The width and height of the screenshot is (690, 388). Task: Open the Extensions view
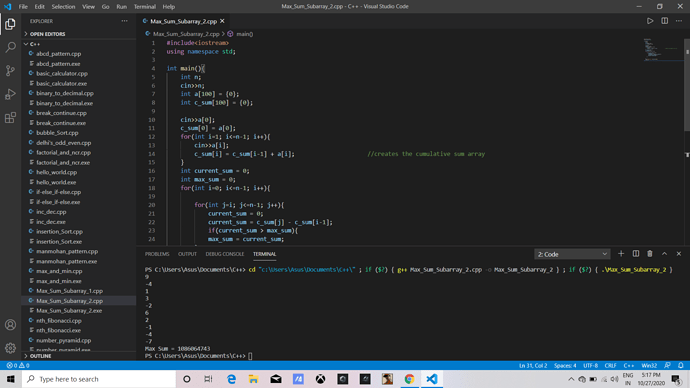point(10,117)
